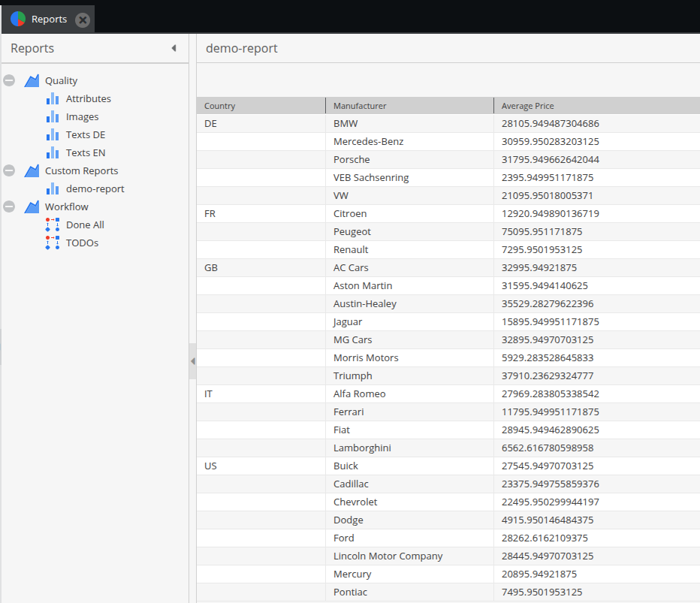Select the US country cell

coord(261,466)
